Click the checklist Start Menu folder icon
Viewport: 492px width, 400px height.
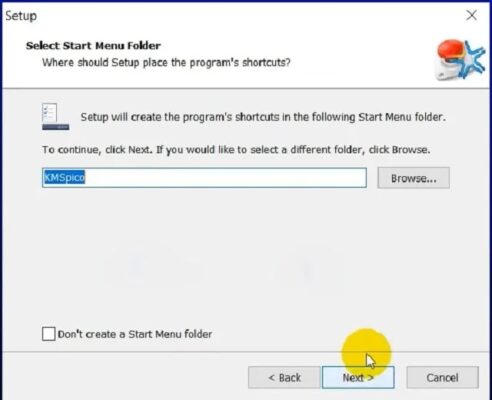(55, 117)
